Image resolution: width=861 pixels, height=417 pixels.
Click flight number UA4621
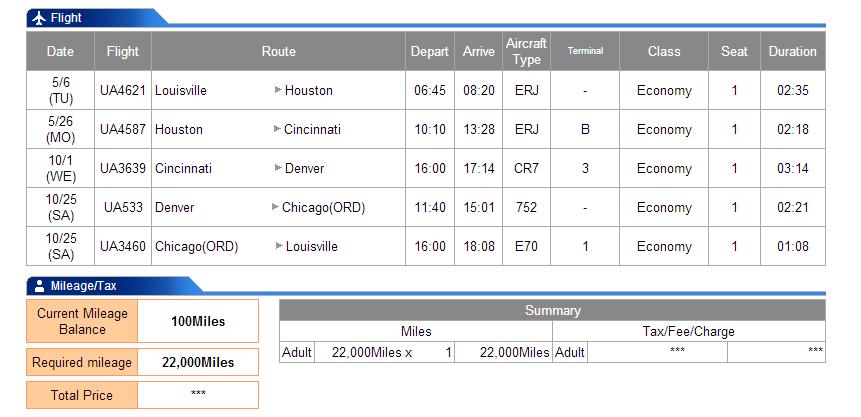(122, 90)
